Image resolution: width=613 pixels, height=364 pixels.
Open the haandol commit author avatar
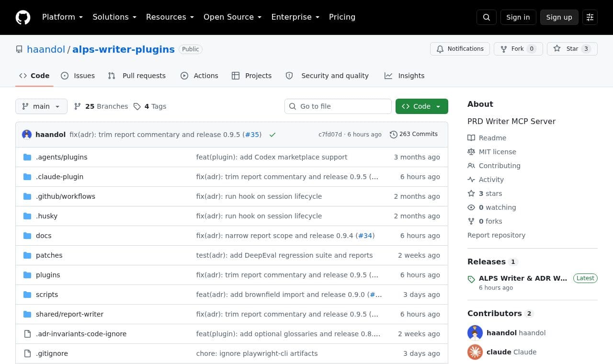pyautogui.click(x=27, y=135)
